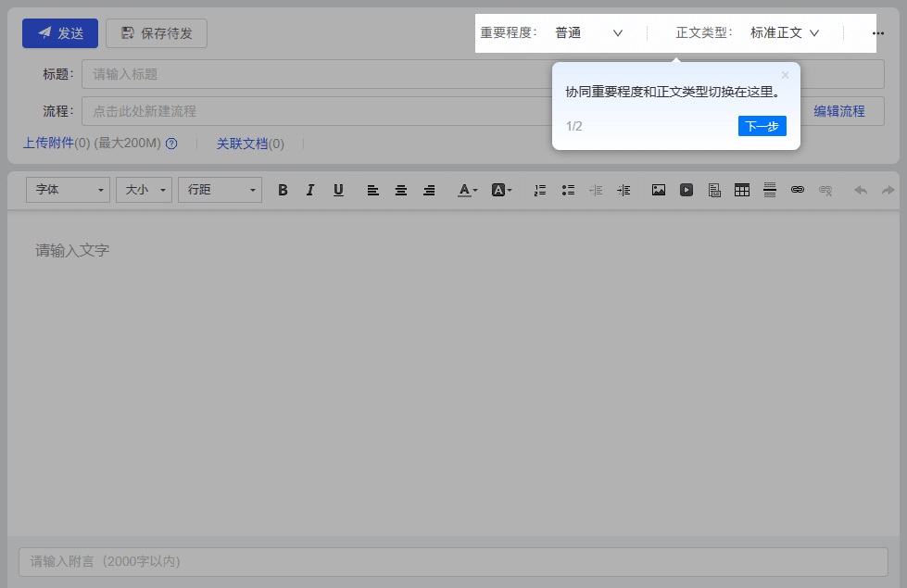Click the Bold formatting icon

pos(283,190)
